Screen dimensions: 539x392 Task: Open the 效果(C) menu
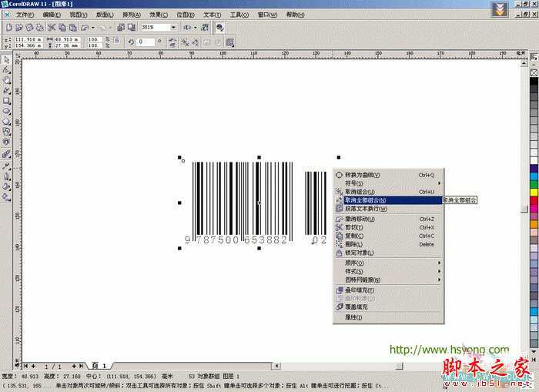pos(159,15)
